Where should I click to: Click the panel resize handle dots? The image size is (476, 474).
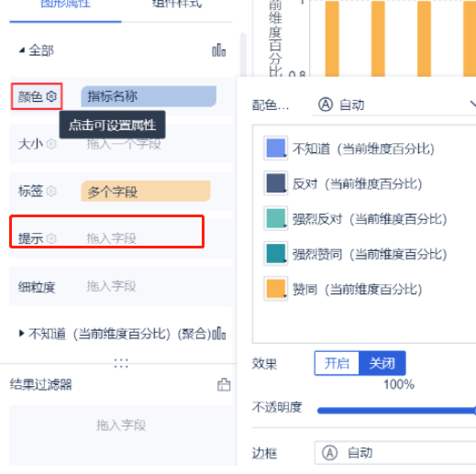[x=121, y=363]
